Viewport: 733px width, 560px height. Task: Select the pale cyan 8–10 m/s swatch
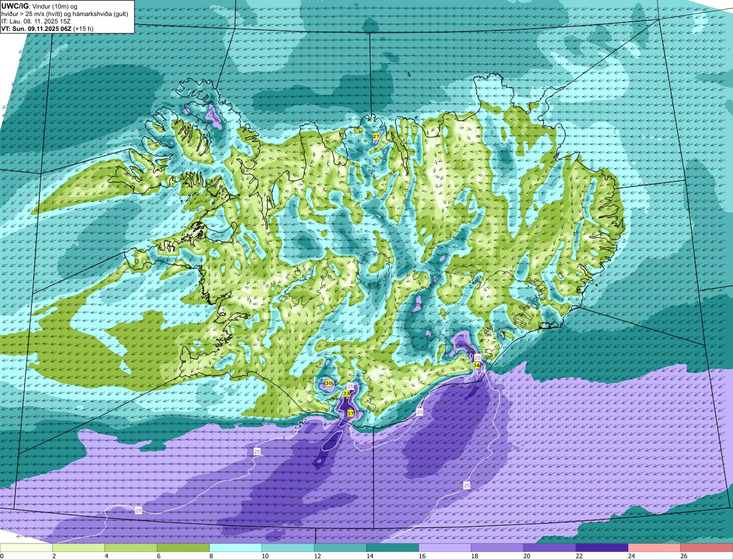236,547
